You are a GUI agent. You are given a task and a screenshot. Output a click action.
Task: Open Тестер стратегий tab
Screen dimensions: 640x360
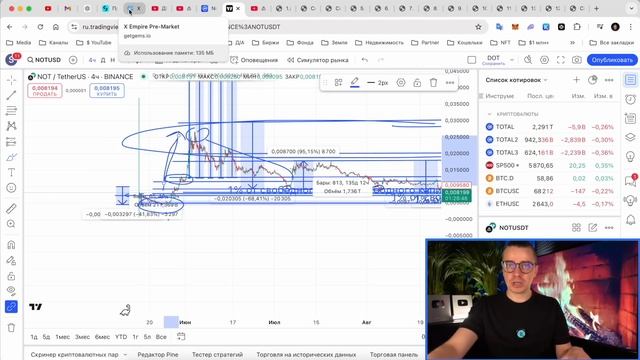point(217,355)
